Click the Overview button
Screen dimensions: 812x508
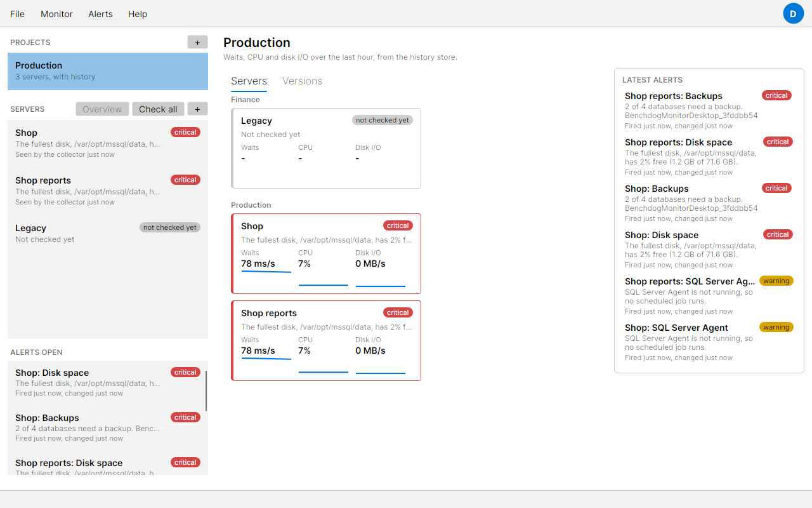(102, 109)
